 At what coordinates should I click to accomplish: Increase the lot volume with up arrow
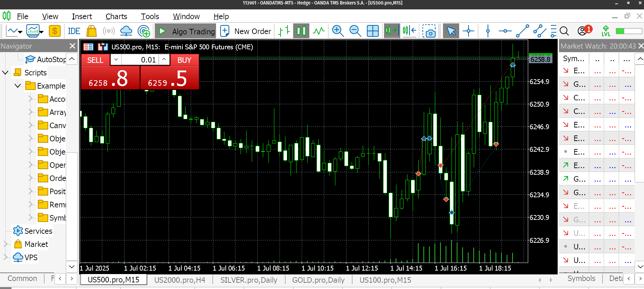click(164, 60)
